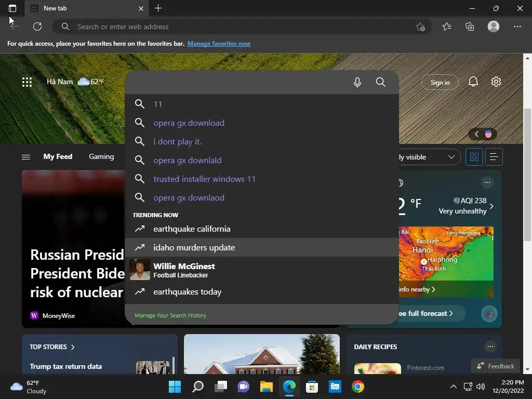Open a new tab with plus button

[x=158, y=8]
